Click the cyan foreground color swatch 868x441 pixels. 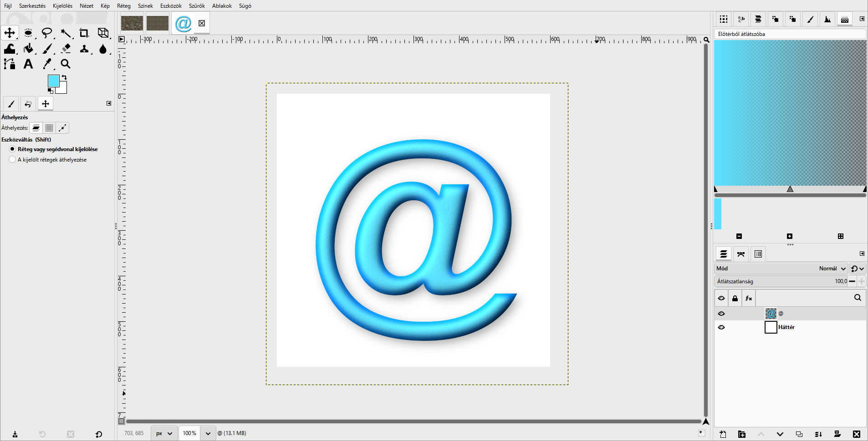(53, 81)
